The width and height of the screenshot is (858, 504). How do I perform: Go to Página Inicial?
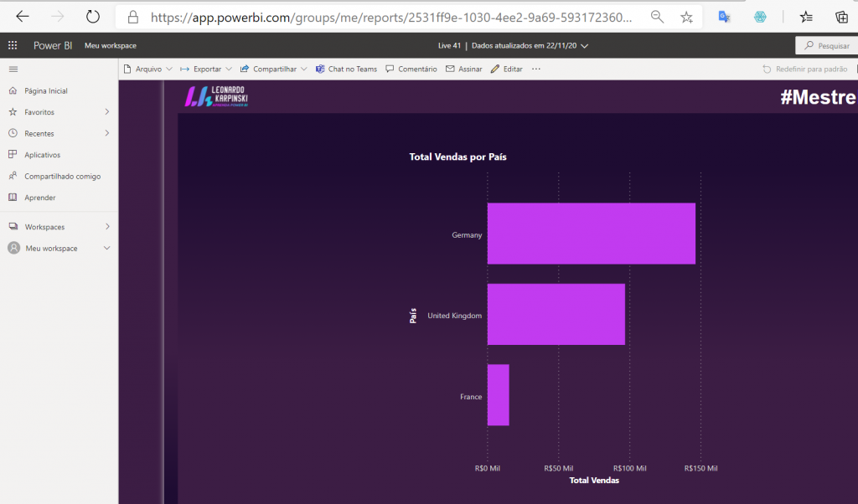pos(45,90)
